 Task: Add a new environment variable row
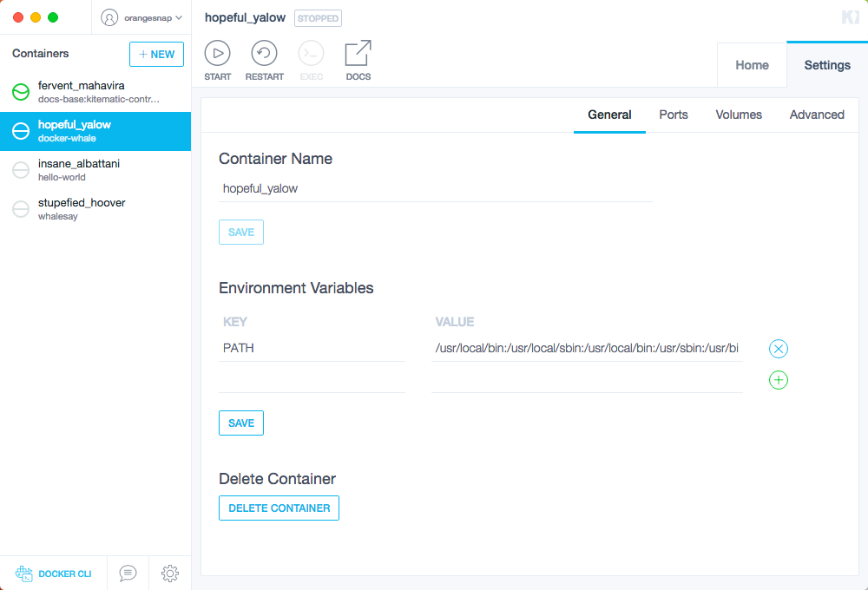tap(779, 380)
